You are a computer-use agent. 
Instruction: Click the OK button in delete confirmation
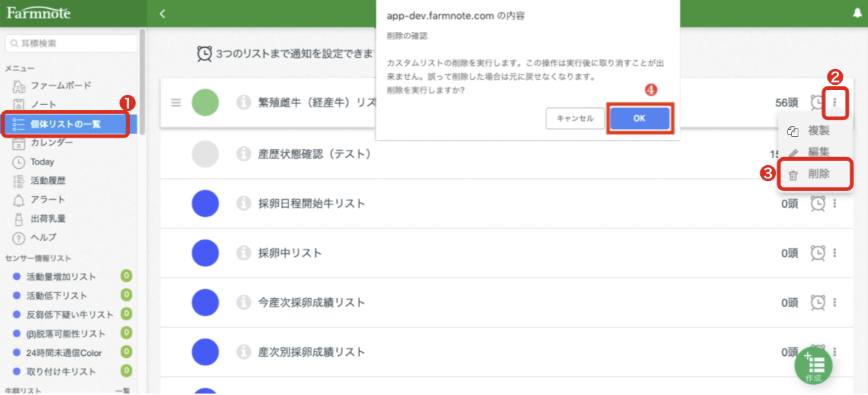pyautogui.click(x=640, y=119)
